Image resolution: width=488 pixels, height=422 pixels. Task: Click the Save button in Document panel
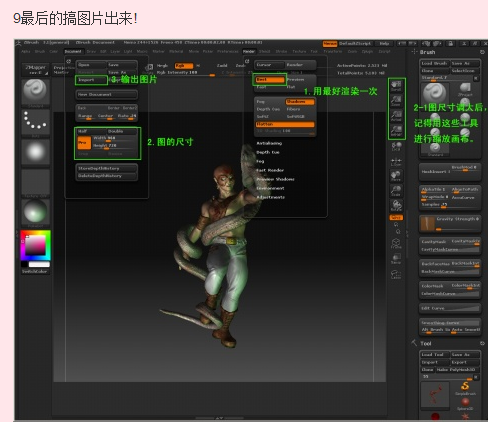click(x=122, y=65)
